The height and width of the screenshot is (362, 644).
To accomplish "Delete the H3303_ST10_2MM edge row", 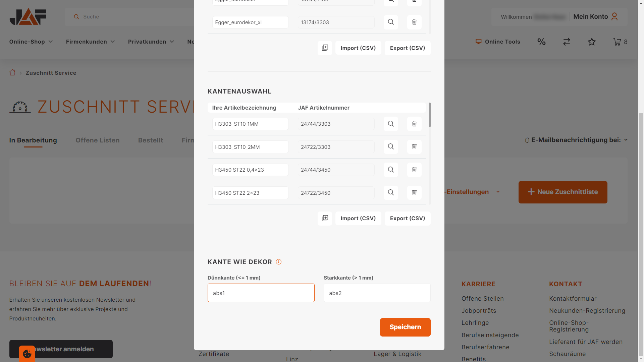I will click(x=414, y=147).
